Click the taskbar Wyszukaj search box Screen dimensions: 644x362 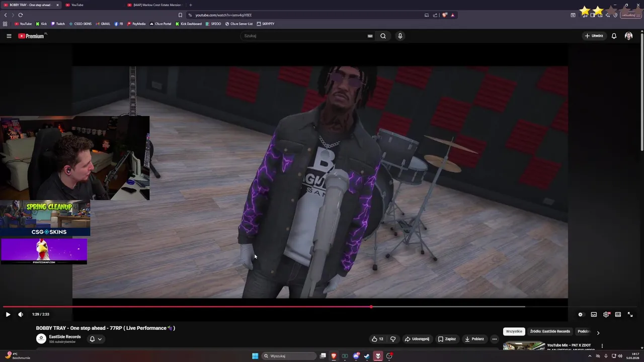pos(289,356)
